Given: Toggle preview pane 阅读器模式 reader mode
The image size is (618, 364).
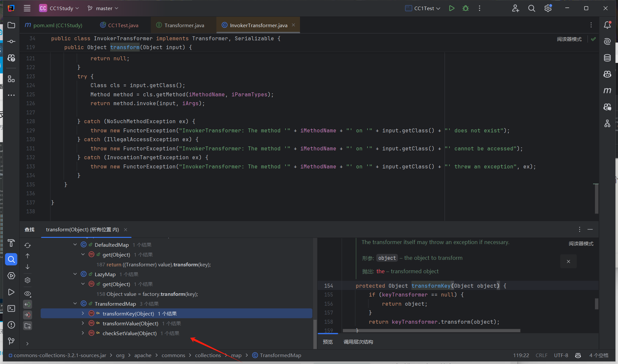Looking at the screenshot, I should [581, 243].
